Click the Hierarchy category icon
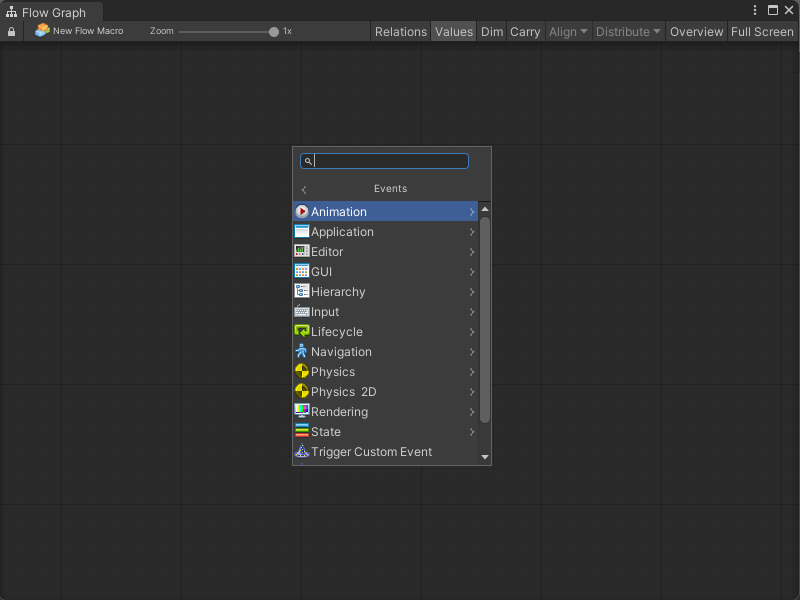The height and width of the screenshot is (600, 800). [x=302, y=292]
